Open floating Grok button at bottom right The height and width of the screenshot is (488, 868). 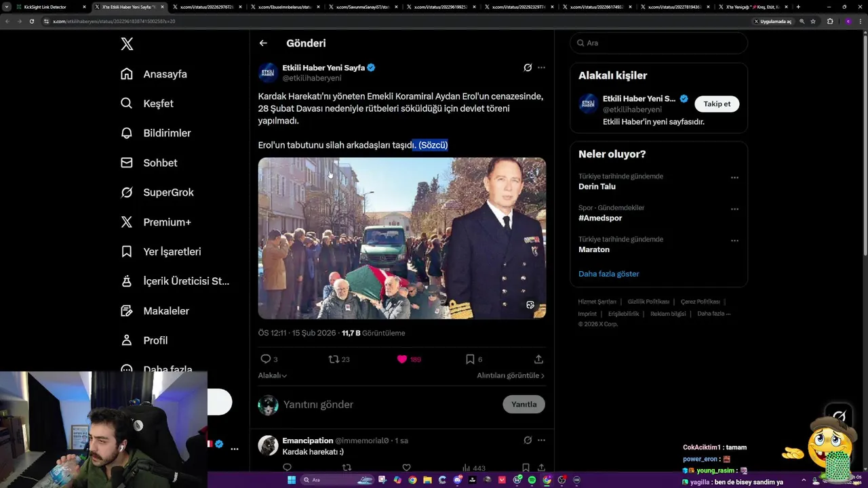(x=840, y=416)
